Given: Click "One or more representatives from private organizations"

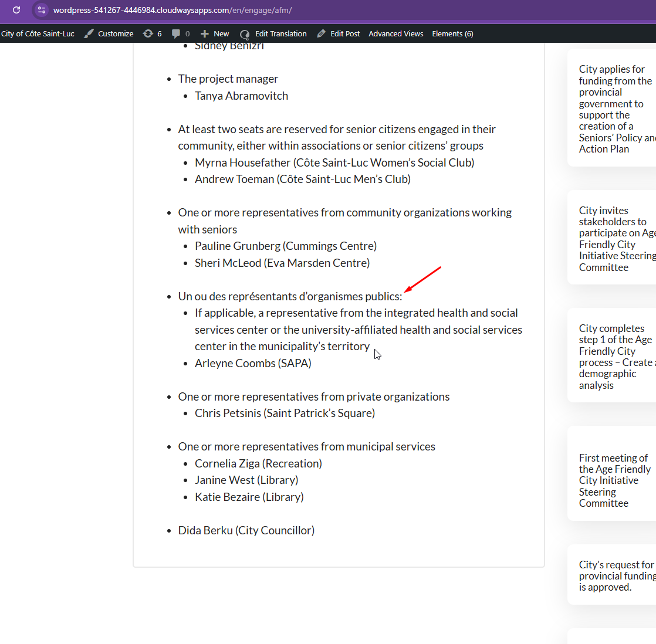Looking at the screenshot, I should point(314,396).
